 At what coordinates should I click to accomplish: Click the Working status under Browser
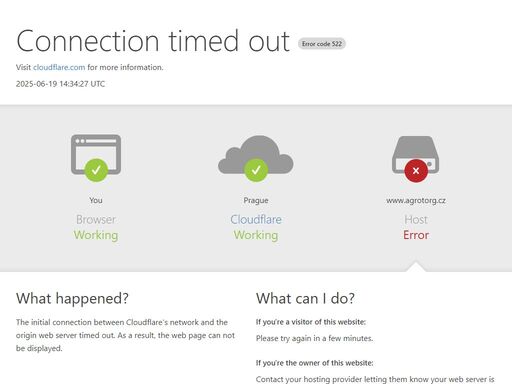tap(96, 235)
